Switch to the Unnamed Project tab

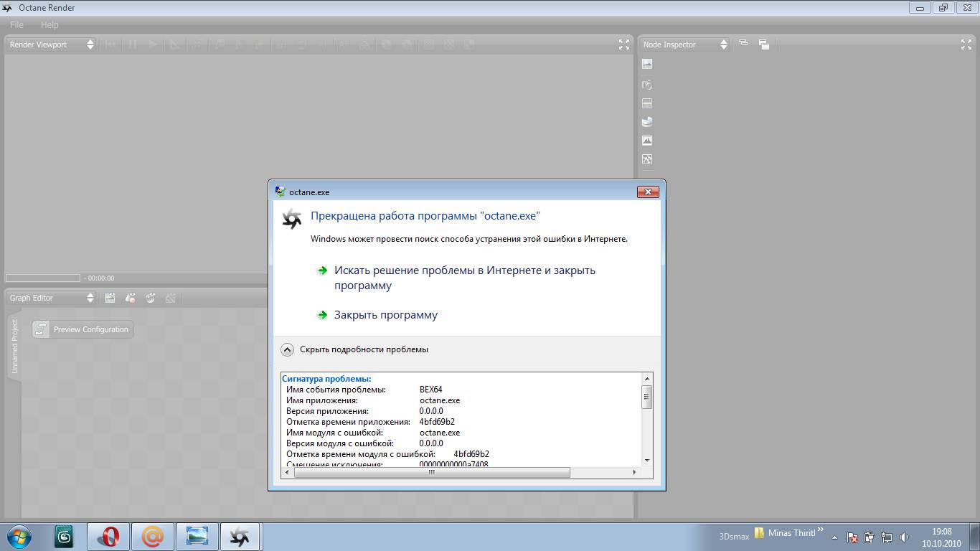point(14,347)
